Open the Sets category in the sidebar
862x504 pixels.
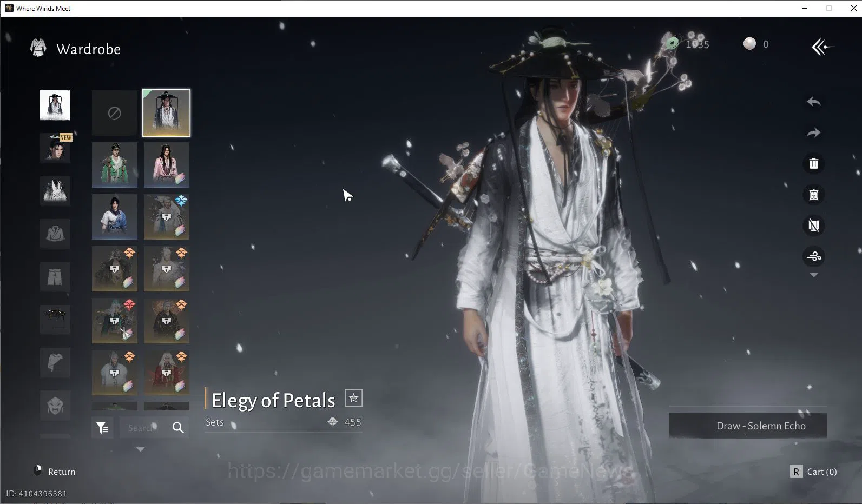tap(55, 105)
